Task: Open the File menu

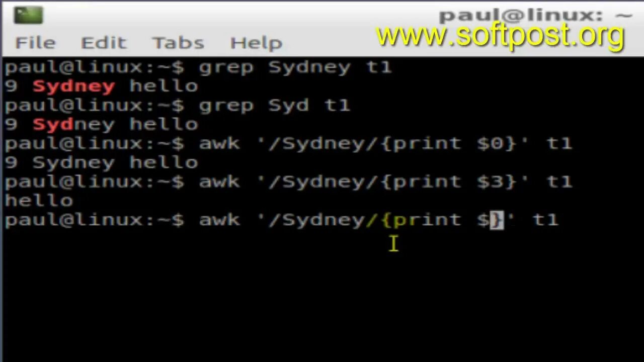Action: 35,43
